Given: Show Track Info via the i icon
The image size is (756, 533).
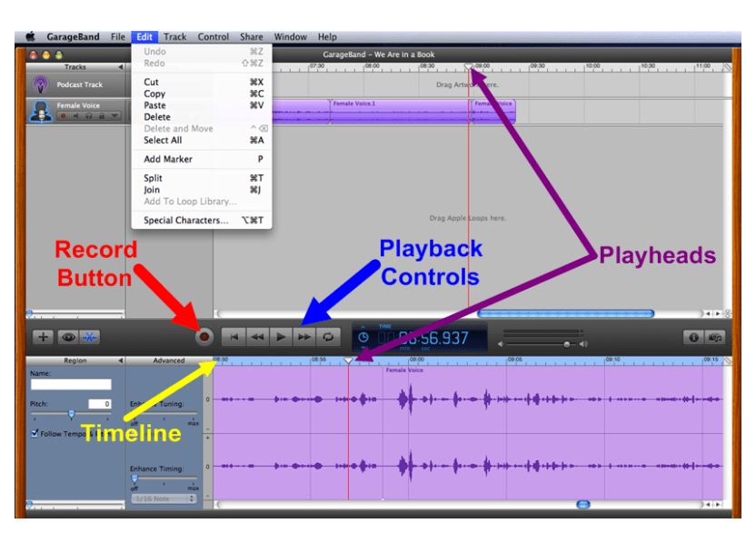Looking at the screenshot, I should coord(693,338).
